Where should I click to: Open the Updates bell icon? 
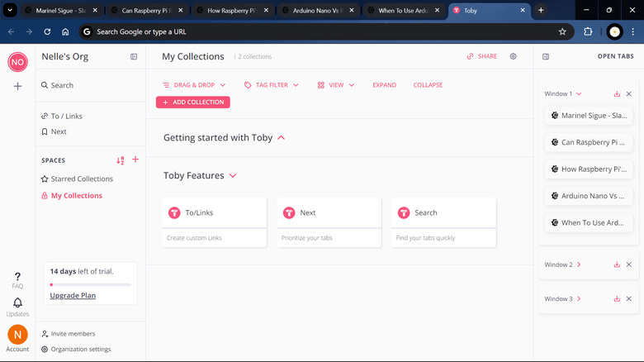tap(17, 303)
